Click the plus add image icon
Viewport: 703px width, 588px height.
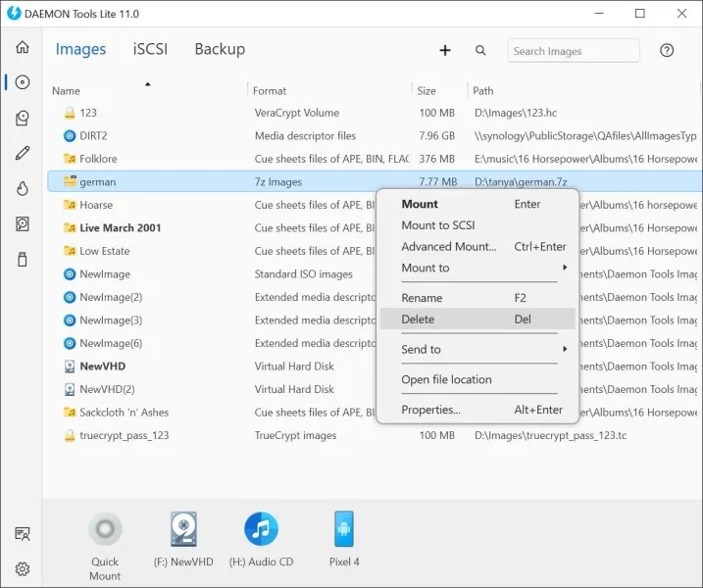tap(445, 50)
